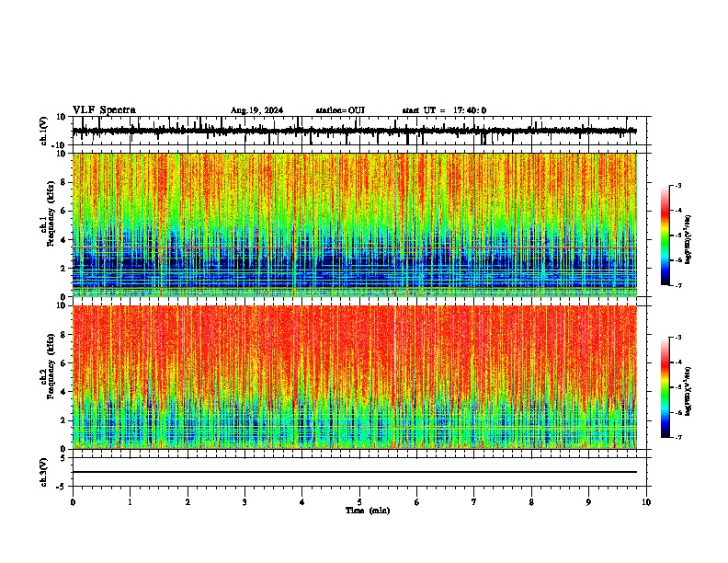728x563 pixels.
Task: Select the "start UT = 17:40:0" text
Action: (x=444, y=110)
